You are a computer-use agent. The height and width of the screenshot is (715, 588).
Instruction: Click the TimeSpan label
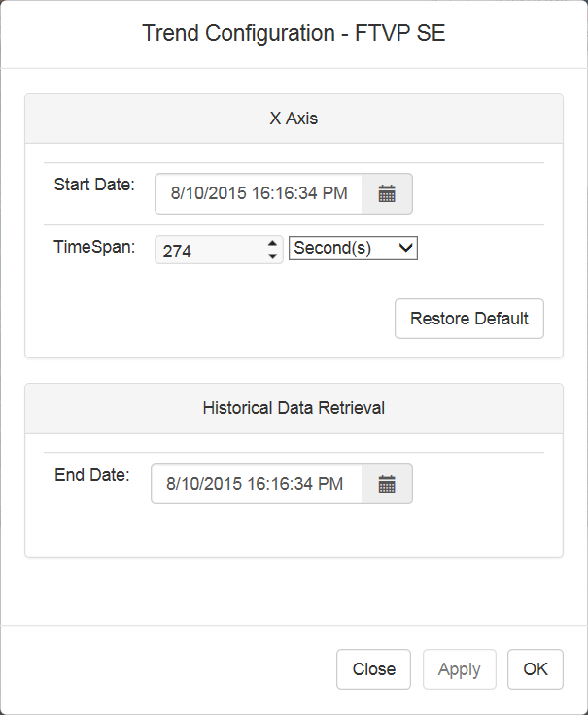click(x=94, y=246)
